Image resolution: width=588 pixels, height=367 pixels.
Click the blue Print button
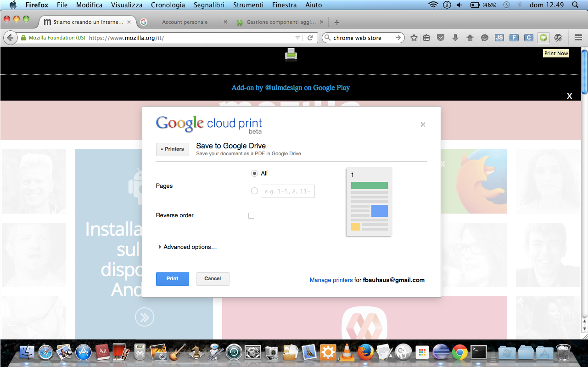173,279
